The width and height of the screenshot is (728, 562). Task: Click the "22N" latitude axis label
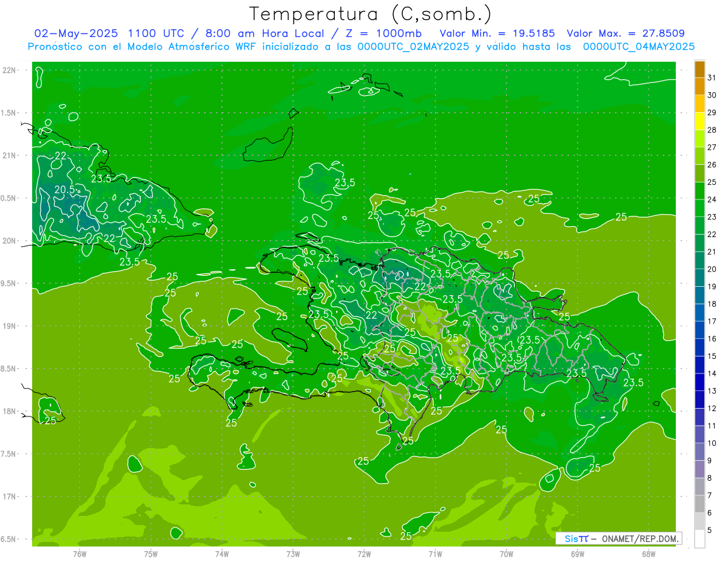point(10,70)
